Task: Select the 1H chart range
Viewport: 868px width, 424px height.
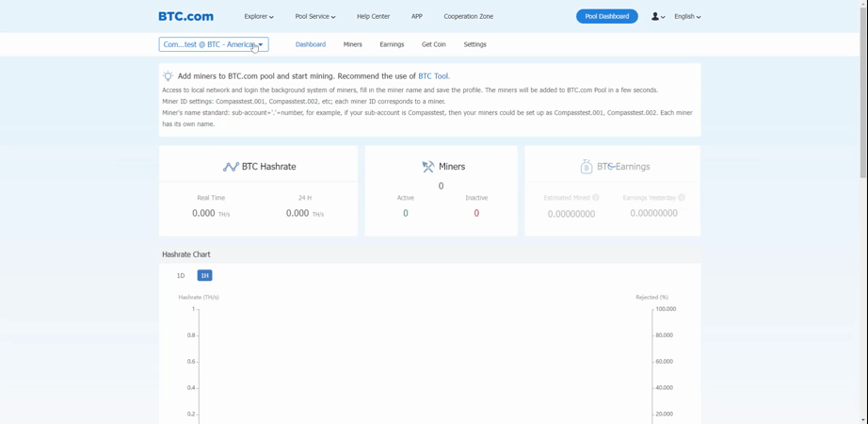Action: click(204, 275)
